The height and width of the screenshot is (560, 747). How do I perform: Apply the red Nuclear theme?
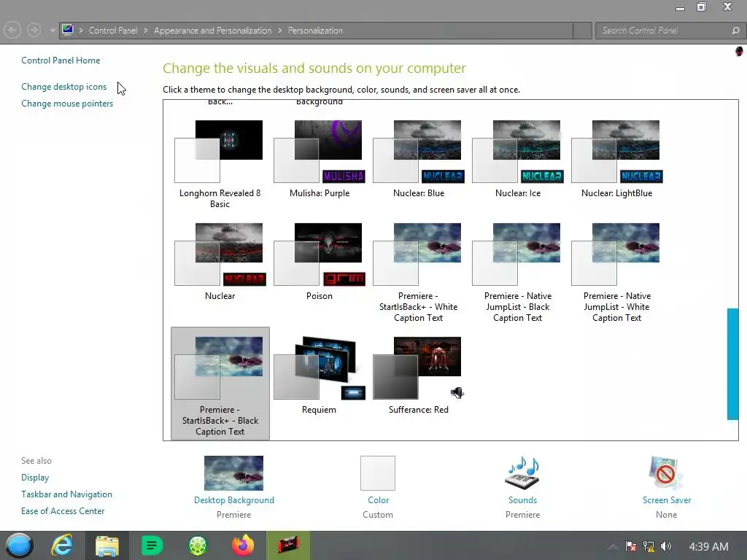coord(220,260)
